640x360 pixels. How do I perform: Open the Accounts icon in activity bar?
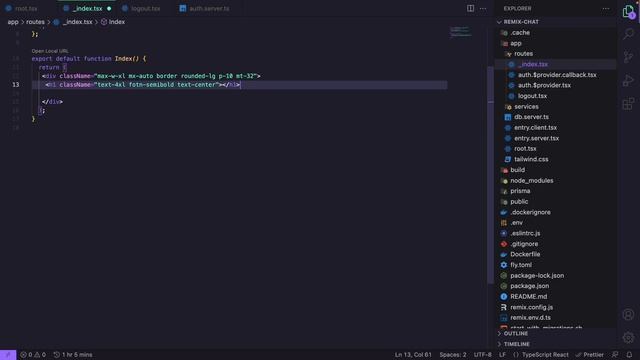628,315
